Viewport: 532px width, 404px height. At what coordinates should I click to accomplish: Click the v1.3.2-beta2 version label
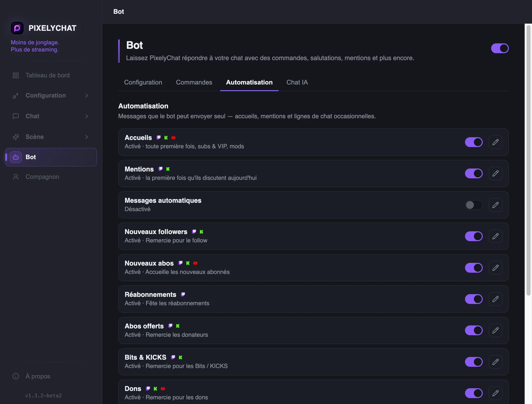click(x=43, y=395)
